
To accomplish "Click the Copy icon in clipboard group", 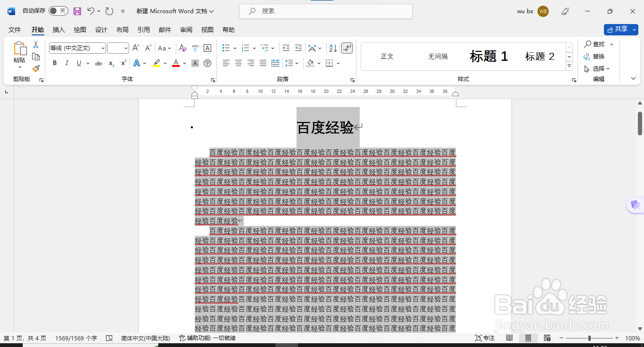I will pos(36,57).
